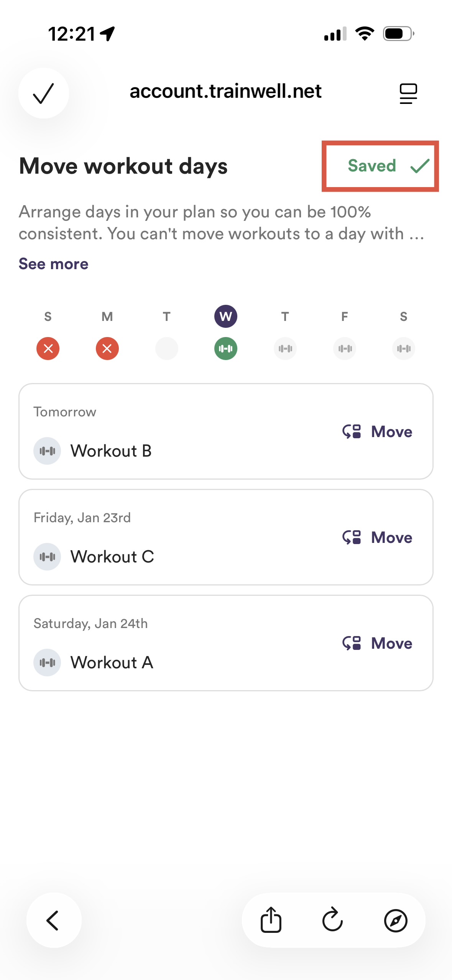Image resolution: width=452 pixels, height=980 pixels.
Task: Toggle Tuesday's empty day circle
Action: click(167, 349)
